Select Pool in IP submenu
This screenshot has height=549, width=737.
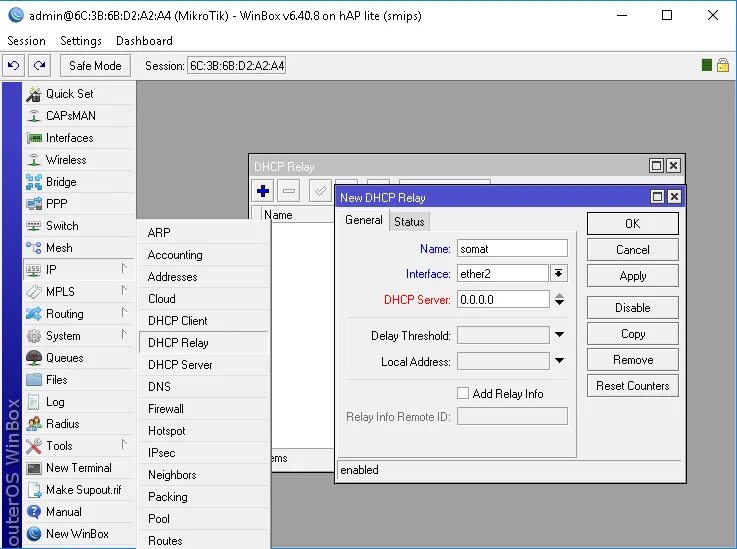click(x=204, y=519)
